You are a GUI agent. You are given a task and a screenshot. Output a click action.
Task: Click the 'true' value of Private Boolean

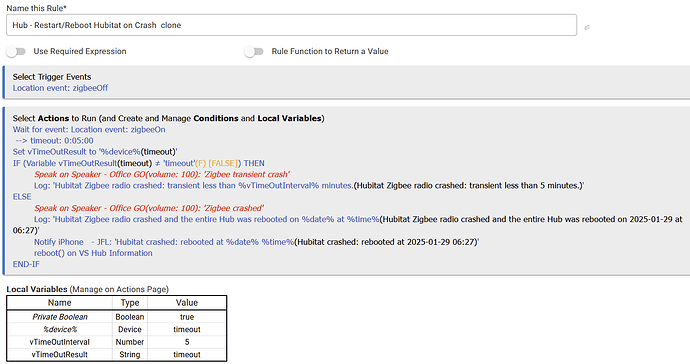coord(187,317)
